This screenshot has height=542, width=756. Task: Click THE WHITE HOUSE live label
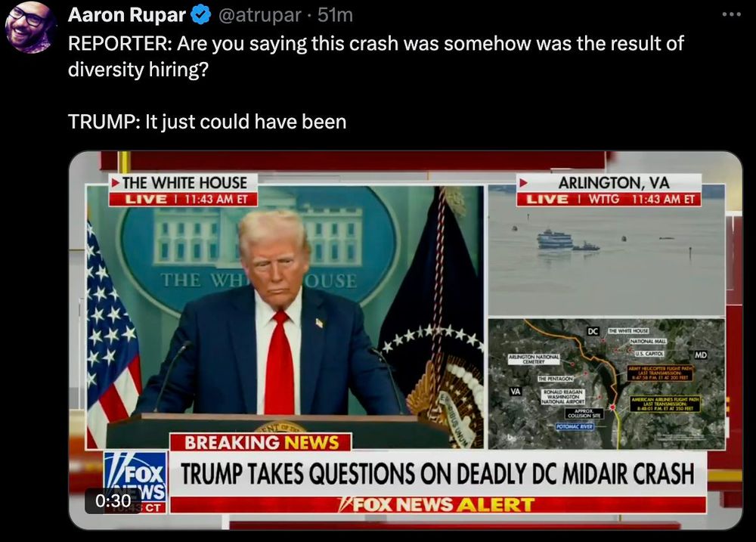pyautogui.click(x=183, y=190)
